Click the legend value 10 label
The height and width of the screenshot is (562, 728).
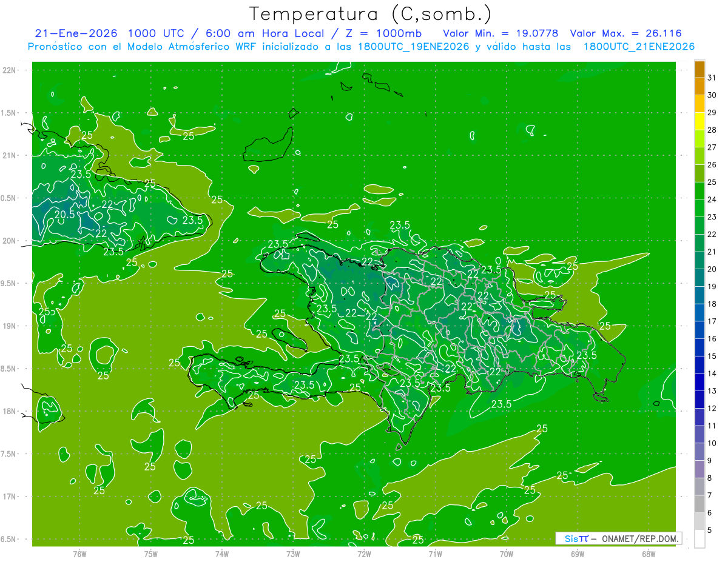click(712, 443)
